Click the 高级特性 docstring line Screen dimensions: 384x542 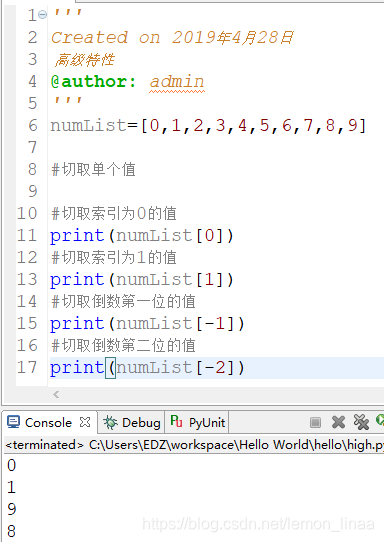click(x=84, y=60)
